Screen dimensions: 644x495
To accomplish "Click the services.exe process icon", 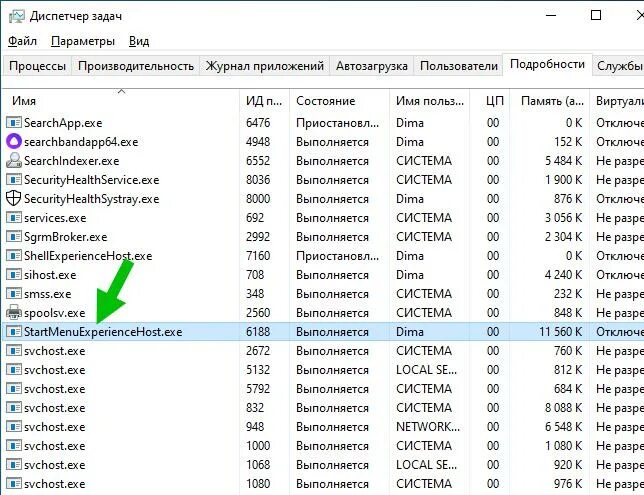I will [14, 217].
